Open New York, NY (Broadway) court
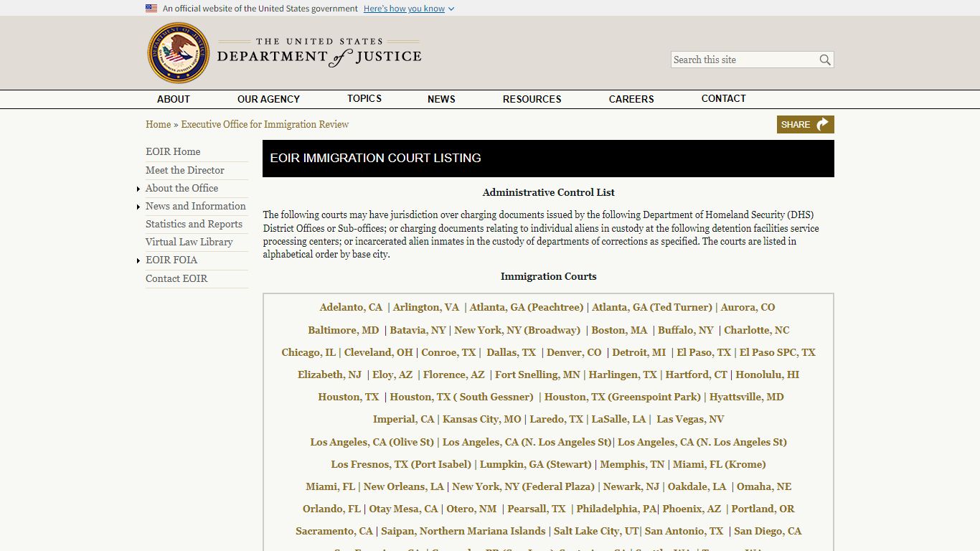The image size is (980, 551). point(517,330)
